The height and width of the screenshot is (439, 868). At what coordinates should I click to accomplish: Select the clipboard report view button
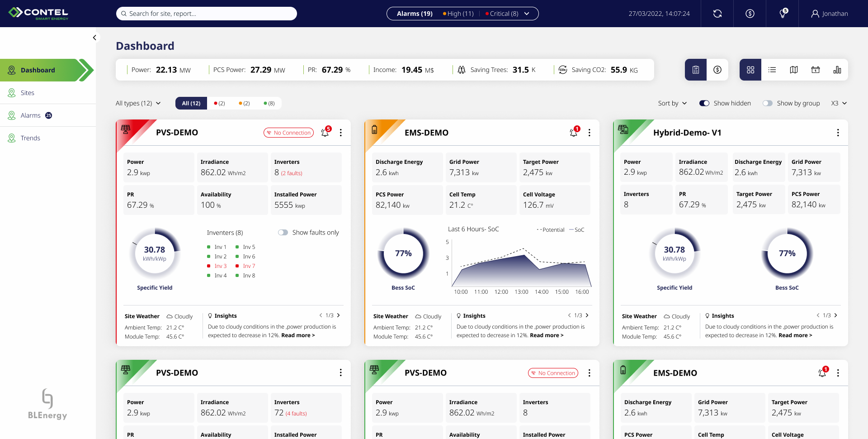[696, 70]
